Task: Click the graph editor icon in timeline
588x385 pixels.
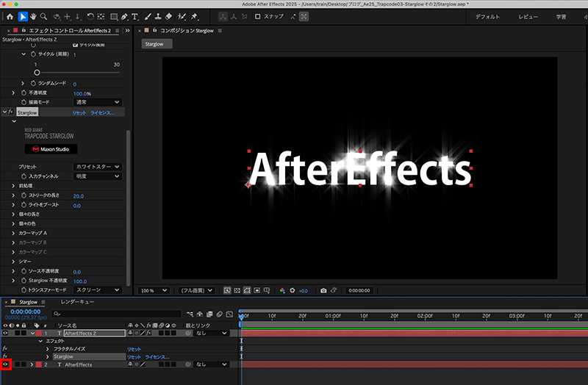Action: tap(229, 314)
